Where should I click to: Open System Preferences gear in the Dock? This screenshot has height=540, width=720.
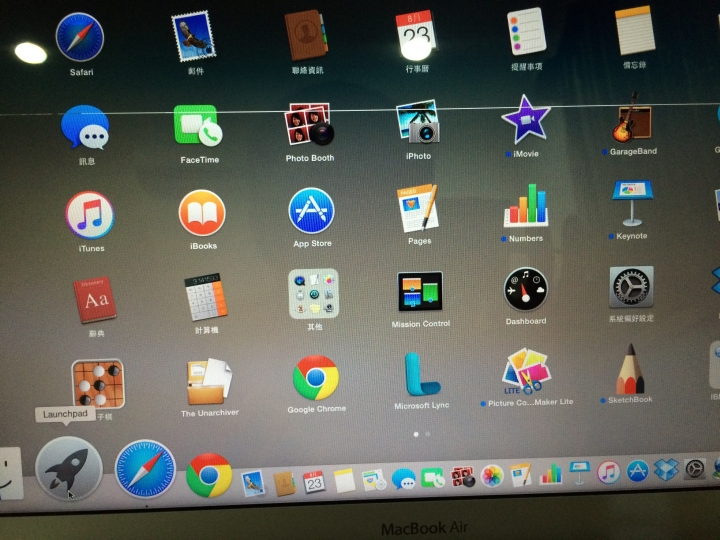[x=694, y=468]
